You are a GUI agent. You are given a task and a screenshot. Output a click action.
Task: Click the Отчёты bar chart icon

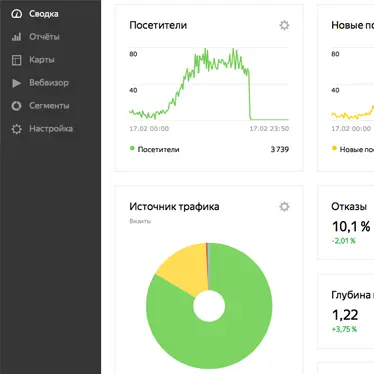click(x=16, y=37)
